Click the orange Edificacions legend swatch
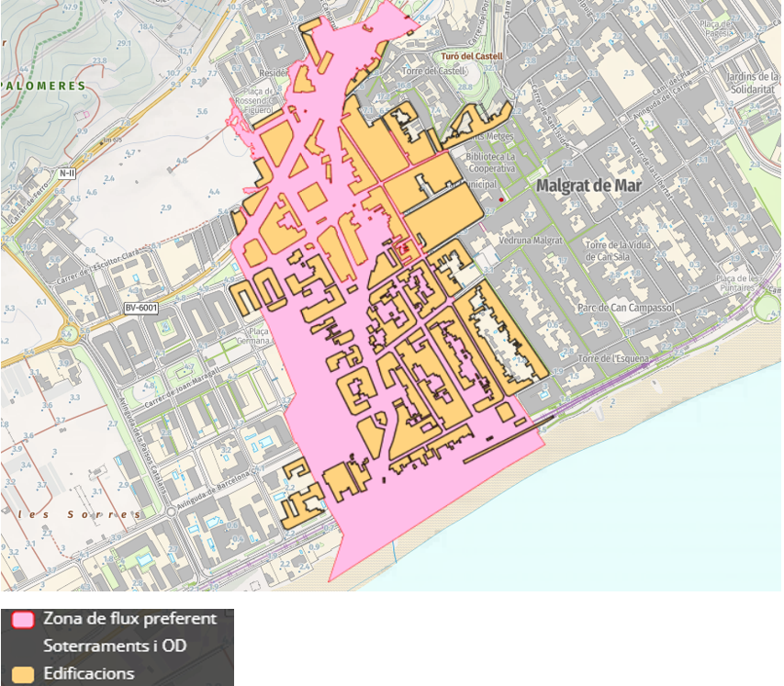The width and height of the screenshot is (784, 686). tap(23, 674)
